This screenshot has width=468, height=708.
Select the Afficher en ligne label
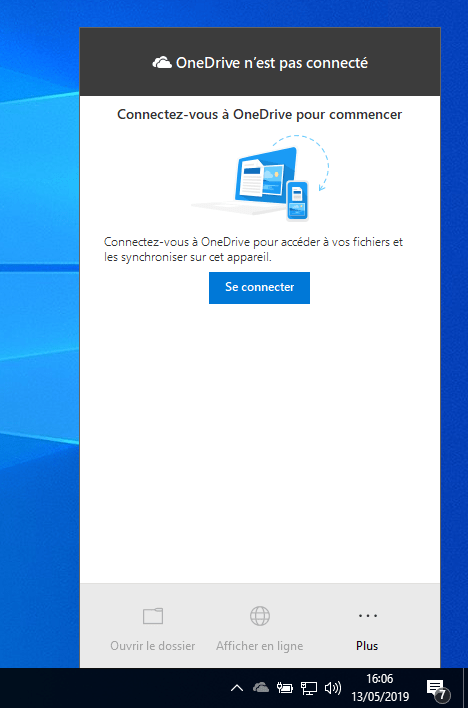260,646
